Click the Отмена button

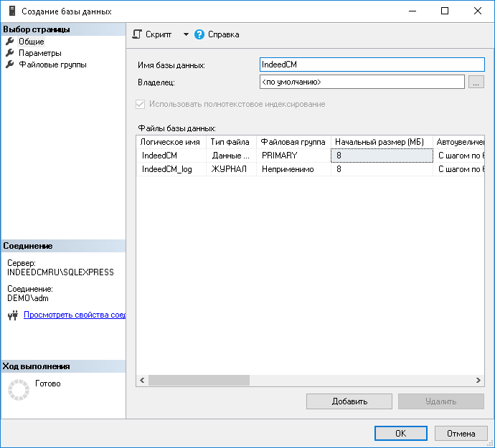pyautogui.click(x=461, y=433)
